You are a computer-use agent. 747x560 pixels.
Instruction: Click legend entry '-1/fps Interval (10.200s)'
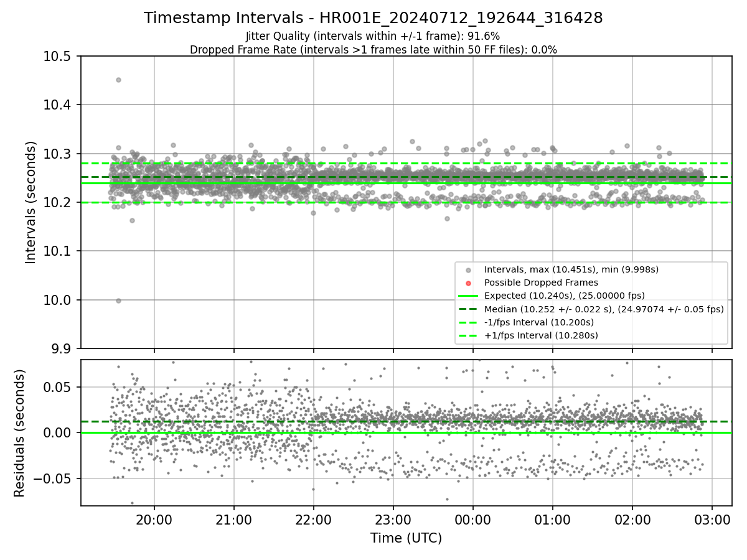pyautogui.click(x=539, y=322)
